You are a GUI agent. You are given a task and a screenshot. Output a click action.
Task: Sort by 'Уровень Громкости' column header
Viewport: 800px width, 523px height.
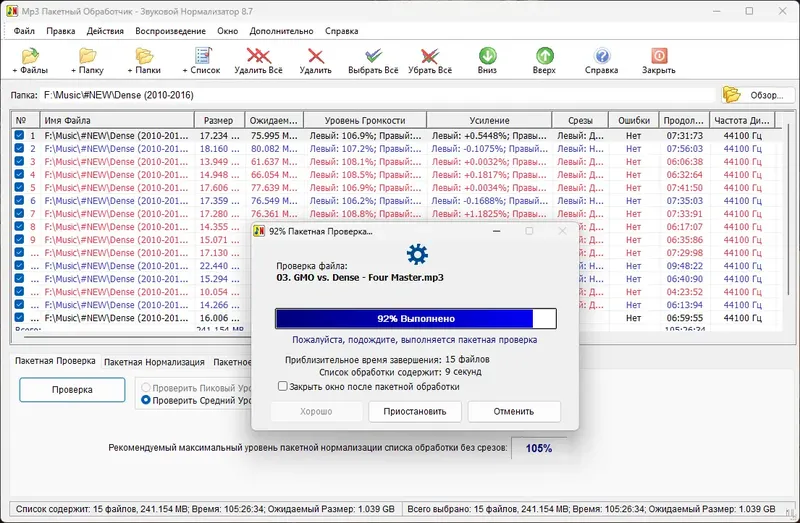pyautogui.click(x=365, y=120)
